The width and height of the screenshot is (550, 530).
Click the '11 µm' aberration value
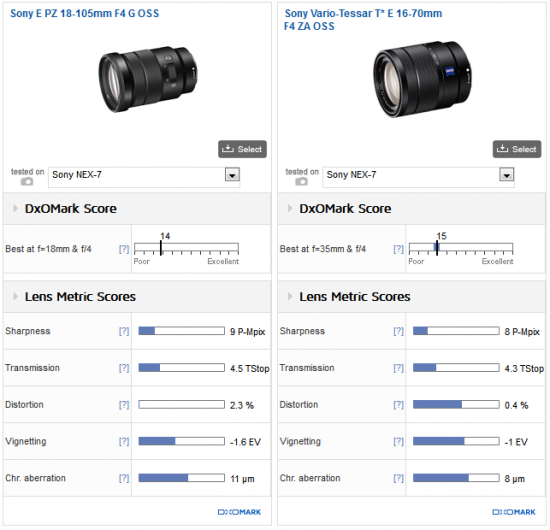pos(242,479)
